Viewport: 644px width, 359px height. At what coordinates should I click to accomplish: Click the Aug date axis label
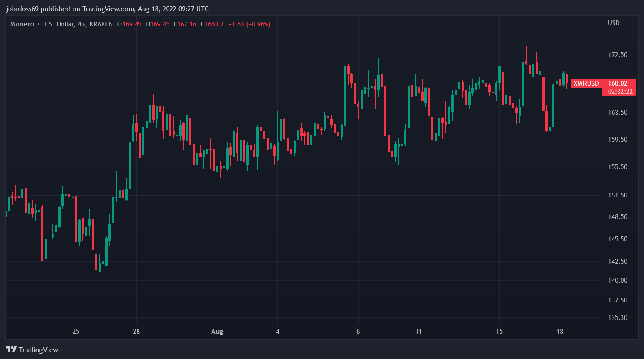(217, 332)
